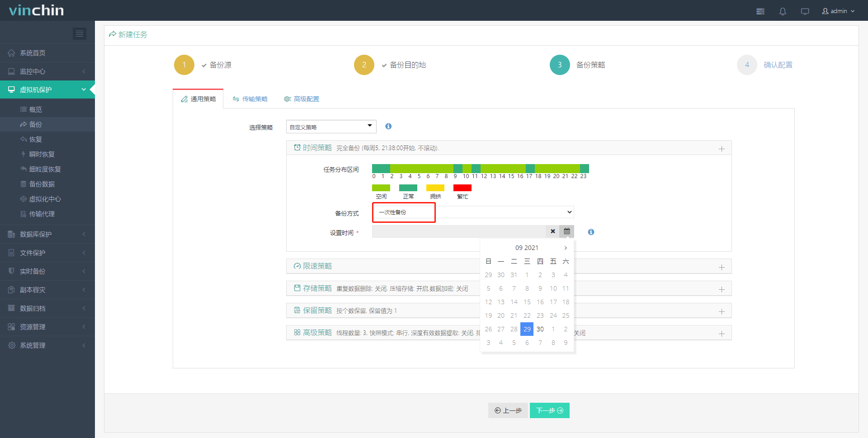Click the monitor screen icon in header
This screenshot has height=438, width=868.
point(805,11)
